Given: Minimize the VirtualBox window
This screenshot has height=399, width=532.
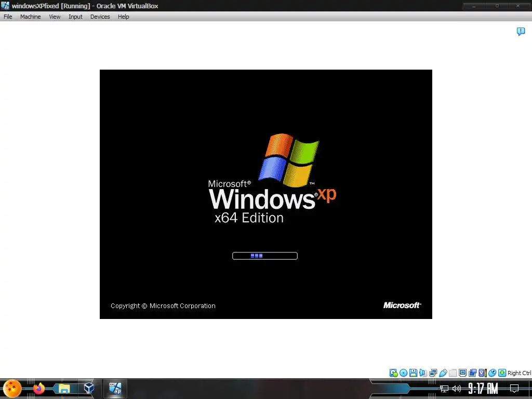Looking at the screenshot, I should click(x=474, y=6).
